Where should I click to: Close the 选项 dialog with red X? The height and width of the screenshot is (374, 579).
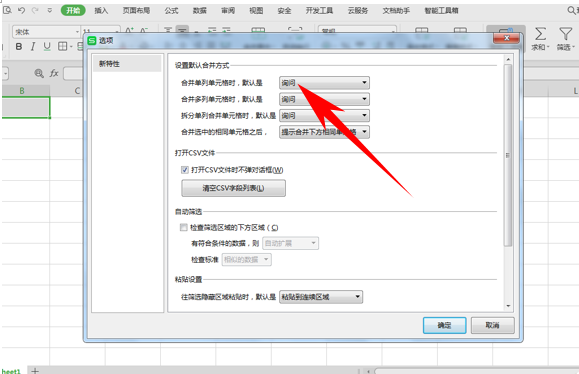pos(507,38)
